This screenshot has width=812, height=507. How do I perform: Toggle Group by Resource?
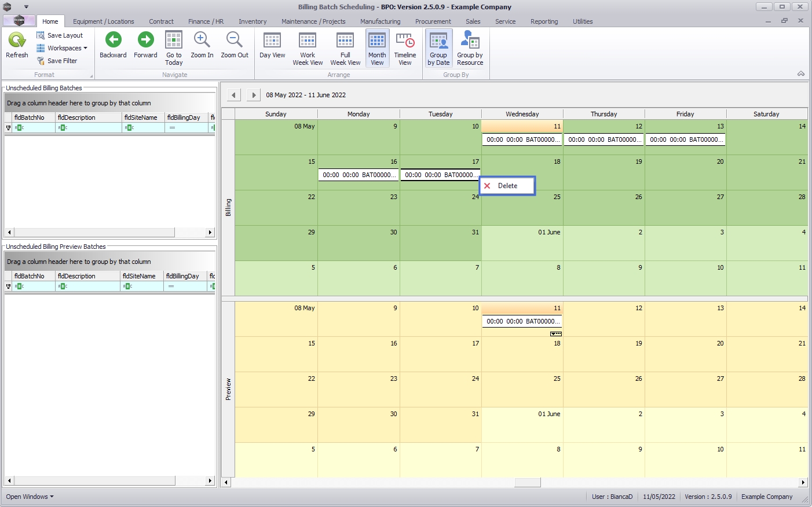tap(470, 49)
